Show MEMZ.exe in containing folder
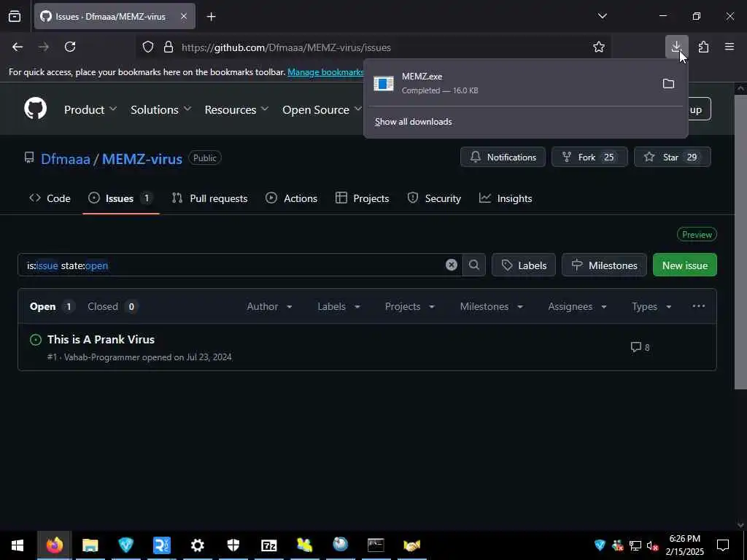This screenshot has width=747, height=560. pos(668,84)
